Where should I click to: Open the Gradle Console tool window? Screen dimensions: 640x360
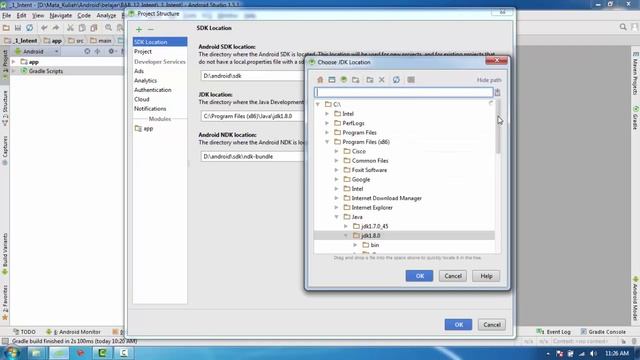(x=603, y=332)
